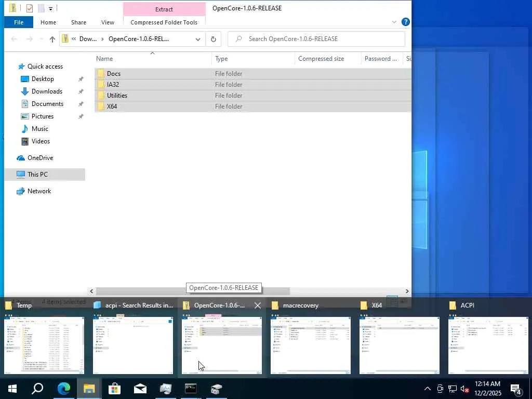Open Quick access in navigation pane
This screenshot has height=399, width=532.
[45, 66]
